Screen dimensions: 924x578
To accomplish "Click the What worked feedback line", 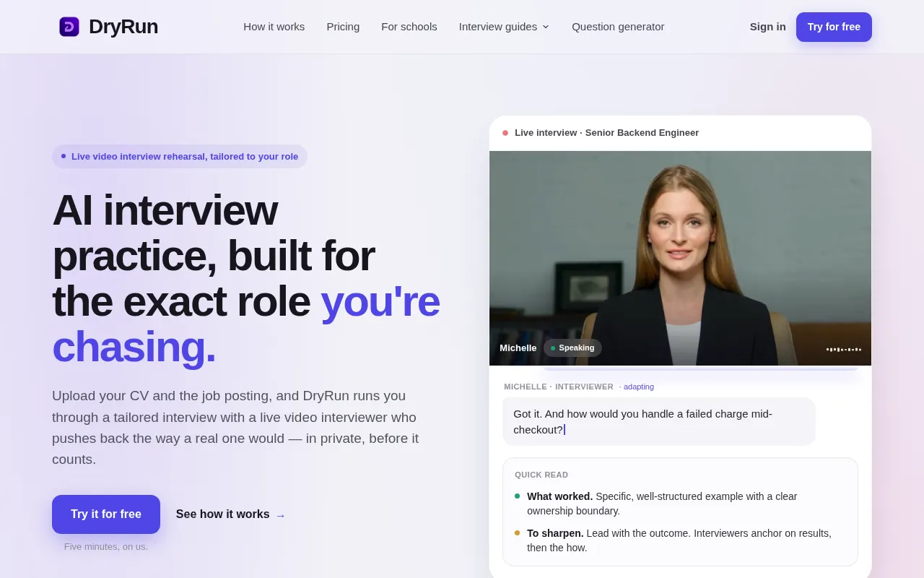I will point(679,504).
